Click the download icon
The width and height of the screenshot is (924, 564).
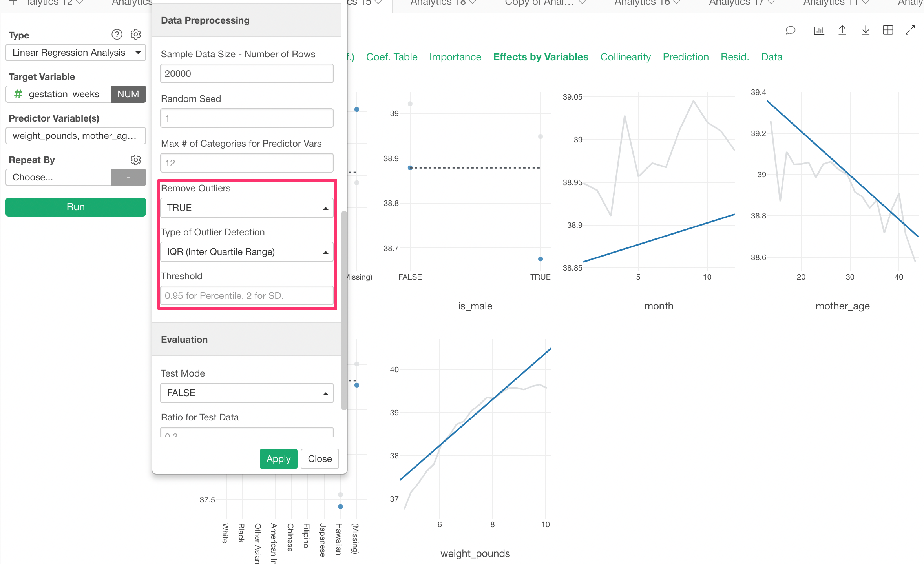click(865, 30)
